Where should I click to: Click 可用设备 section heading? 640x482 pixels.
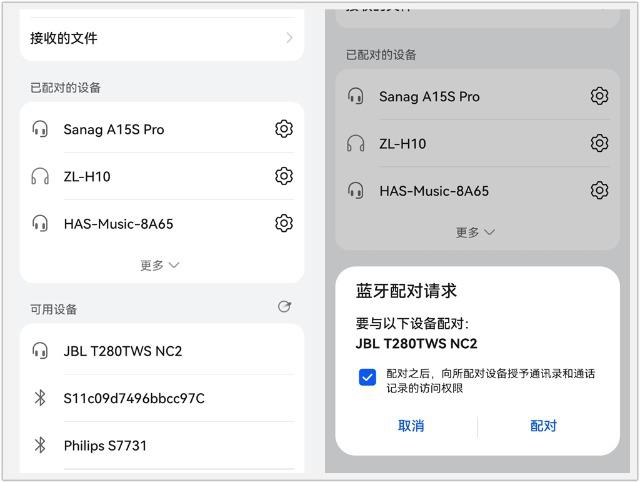53,309
